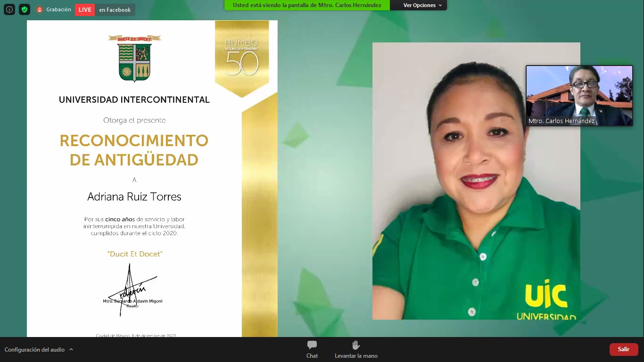Viewport: 644px width, 362px height.
Task: Click the 'Otorga el presente' text
Action: [x=134, y=120]
